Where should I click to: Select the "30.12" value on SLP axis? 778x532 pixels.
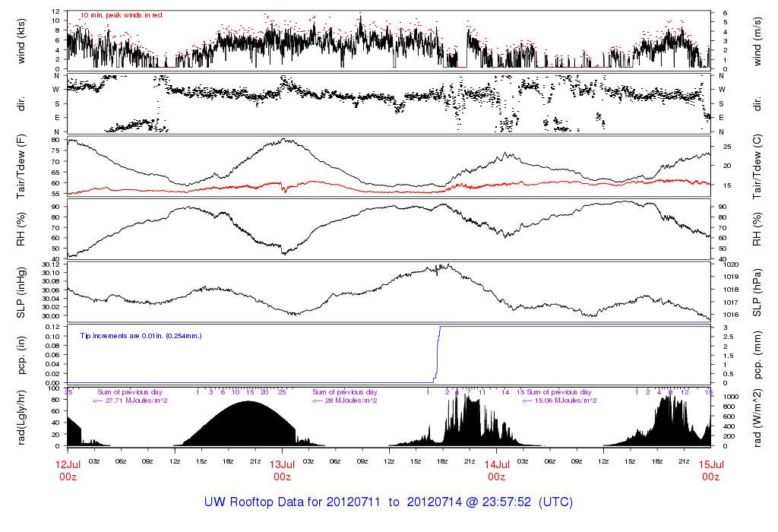point(51,264)
